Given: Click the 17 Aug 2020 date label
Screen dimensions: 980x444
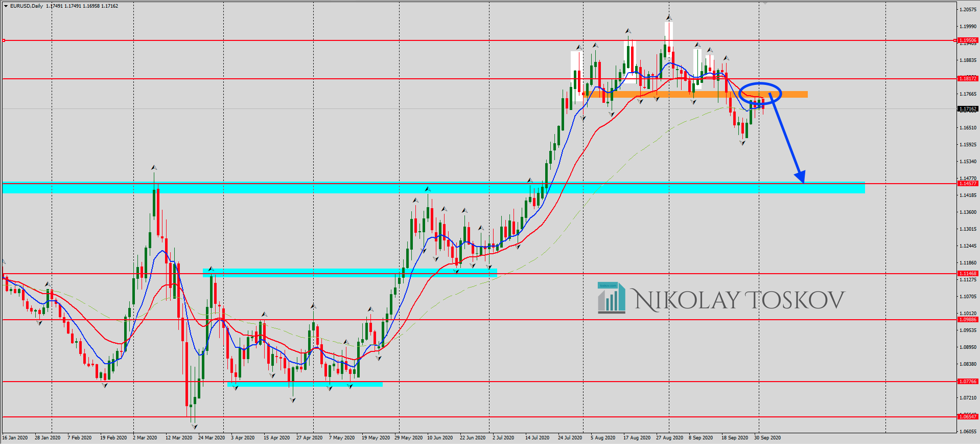Looking at the screenshot, I should click(x=637, y=438).
